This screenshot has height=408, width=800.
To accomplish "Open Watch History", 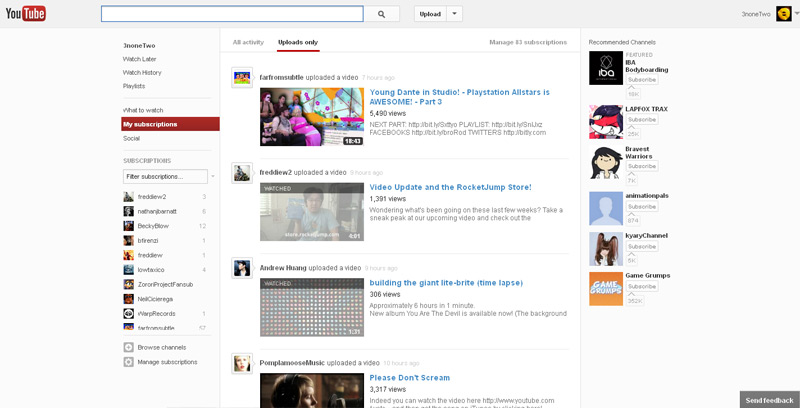I will tap(142, 72).
